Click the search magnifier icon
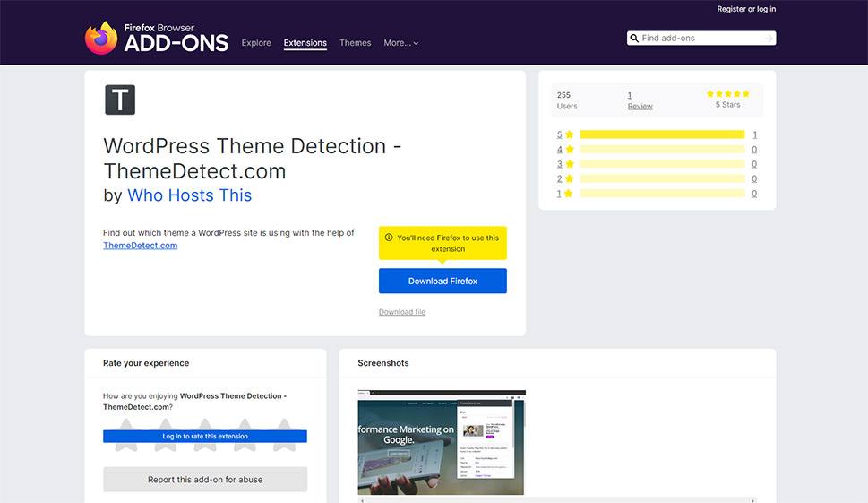Screen dimensions: 868x503 634,39
